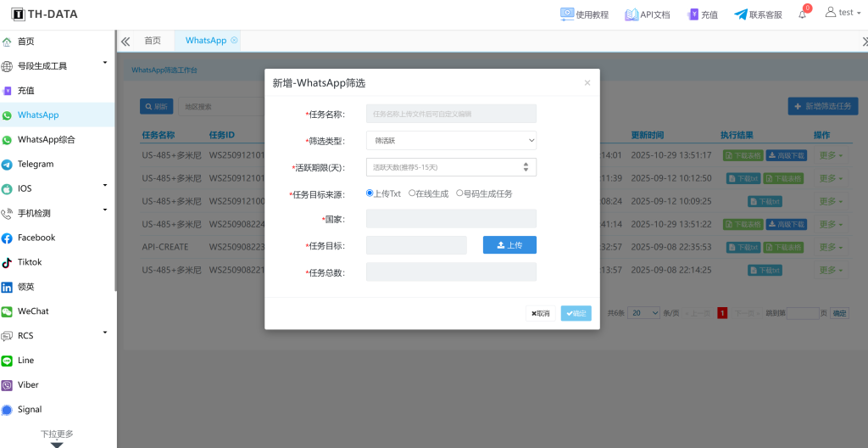Click the 领英 LinkedIn icon
The width and height of the screenshot is (868, 448).
click(x=7, y=287)
